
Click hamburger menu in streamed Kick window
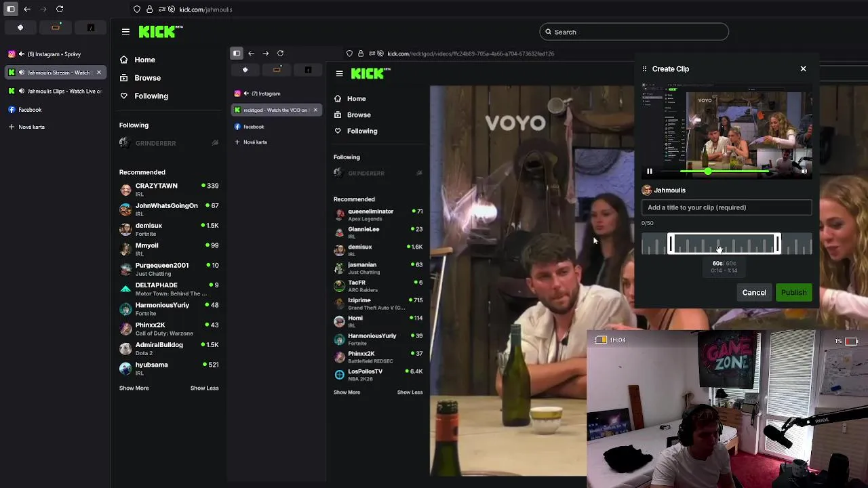click(339, 73)
